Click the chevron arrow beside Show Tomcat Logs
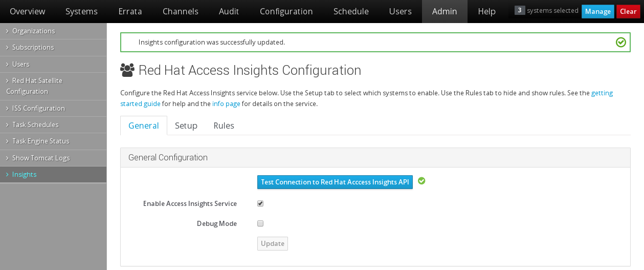Image resolution: width=644 pixels, height=270 pixels. coord(8,158)
